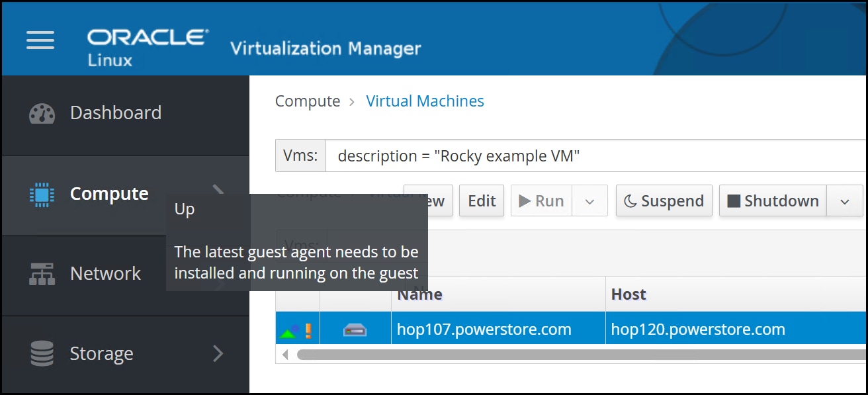Click the scrollbar left arrow
868x395 pixels.
(x=286, y=355)
